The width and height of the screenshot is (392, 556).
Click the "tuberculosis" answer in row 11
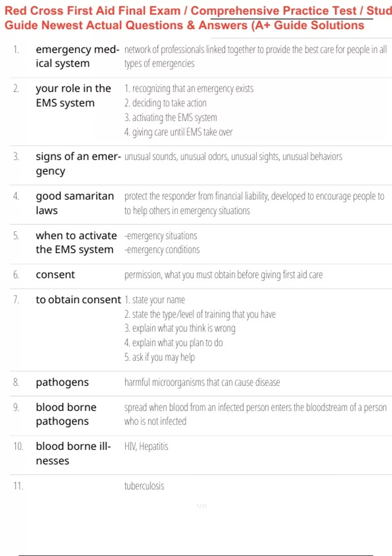click(144, 486)
